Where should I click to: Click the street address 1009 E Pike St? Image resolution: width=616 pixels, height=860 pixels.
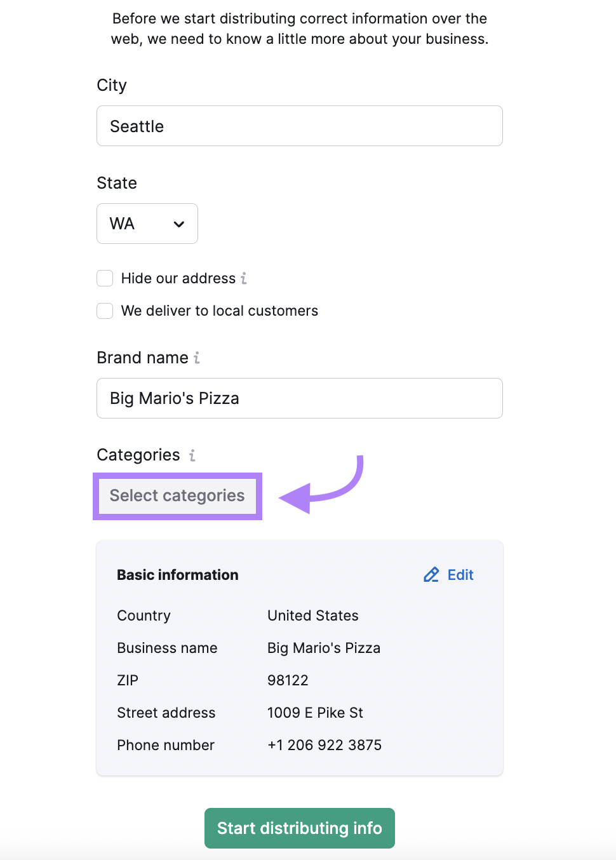[315, 713]
